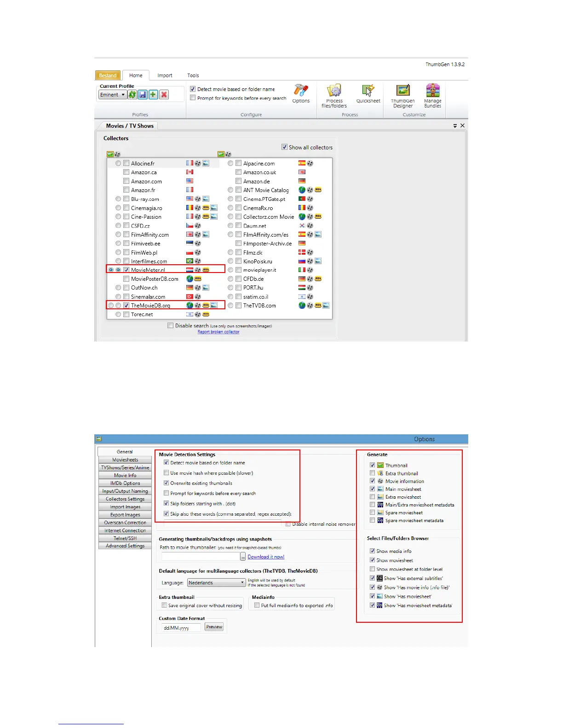This screenshot has height=728, width=563.
Task: Click the Spare moviesheet metadata icon
Action: pyautogui.click(x=380, y=520)
